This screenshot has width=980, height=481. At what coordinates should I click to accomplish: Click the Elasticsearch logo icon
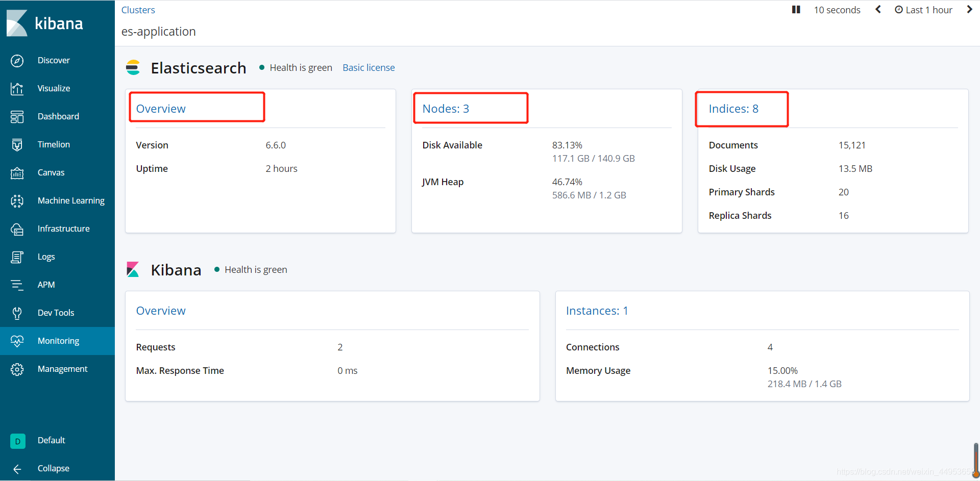coord(133,67)
